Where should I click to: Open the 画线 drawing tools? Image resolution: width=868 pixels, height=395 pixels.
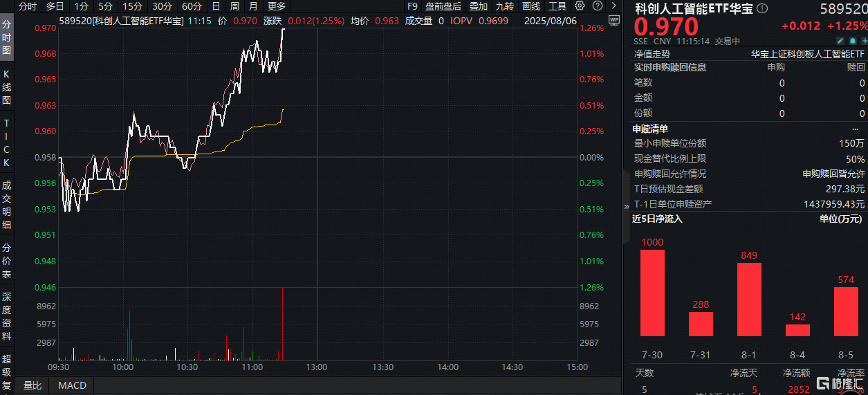tap(531, 6)
